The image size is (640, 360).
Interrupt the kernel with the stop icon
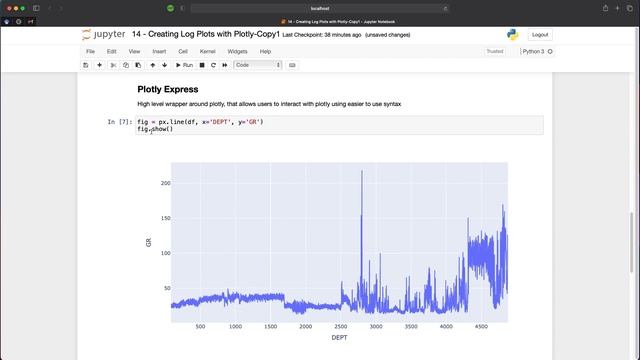[202, 65]
